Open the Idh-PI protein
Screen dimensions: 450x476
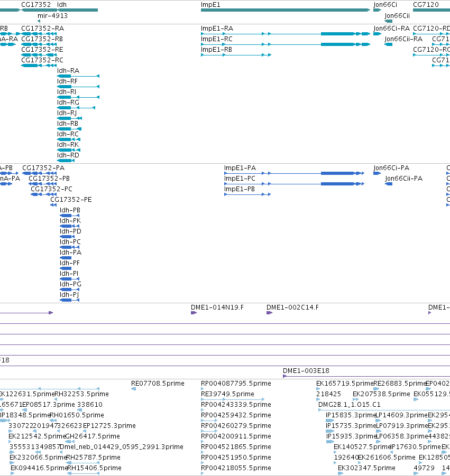(x=69, y=274)
